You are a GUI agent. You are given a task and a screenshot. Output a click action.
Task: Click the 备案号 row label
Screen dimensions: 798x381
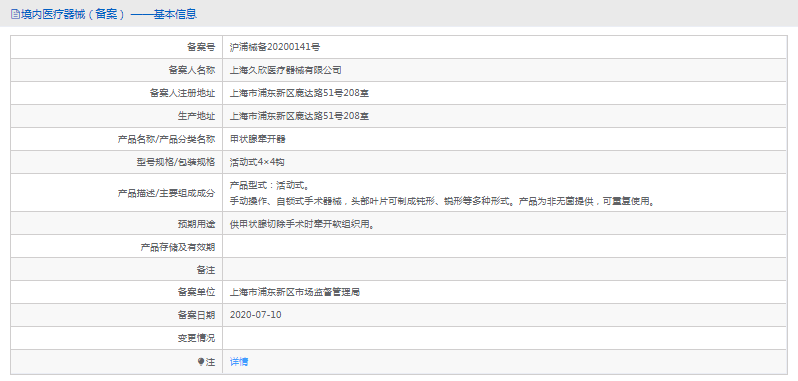tap(201, 47)
